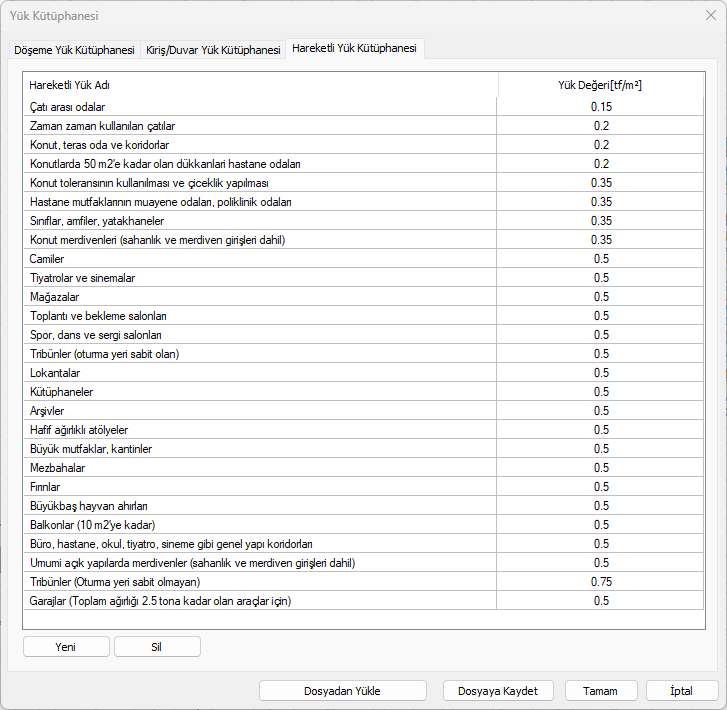Select Hareketli Yük Kütüphanesi tab

[x=354, y=49]
